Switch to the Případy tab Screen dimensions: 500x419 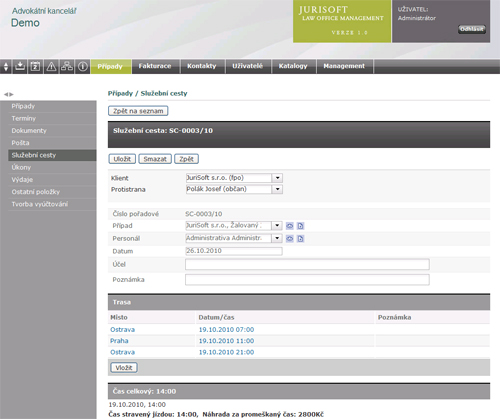click(x=110, y=66)
